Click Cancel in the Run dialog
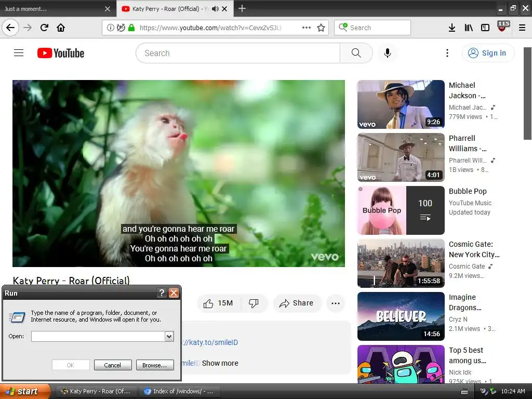Viewport: 532px width, 399px height. tap(113, 365)
